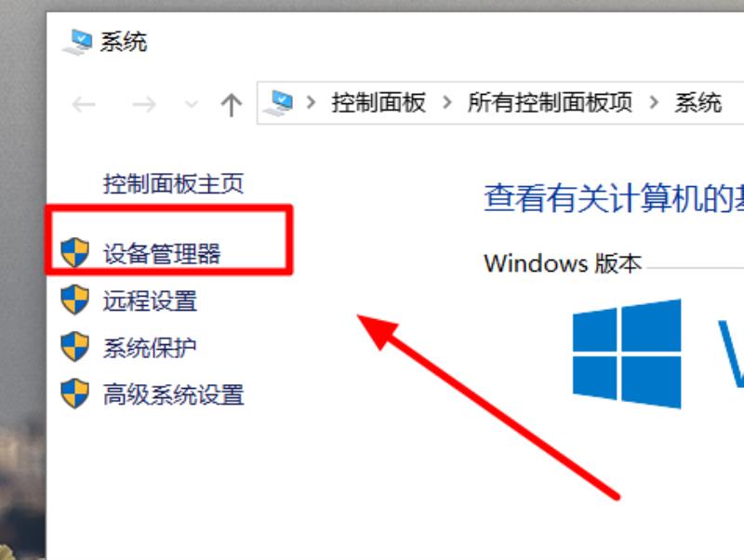Go back with the left arrow
The height and width of the screenshot is (560, 744).
coord(84,104)
